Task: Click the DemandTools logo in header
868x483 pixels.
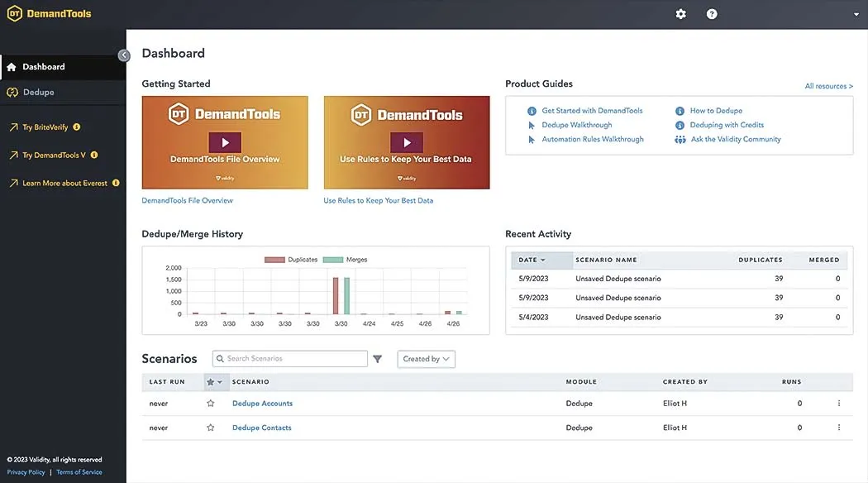Action: pos(50,14)
